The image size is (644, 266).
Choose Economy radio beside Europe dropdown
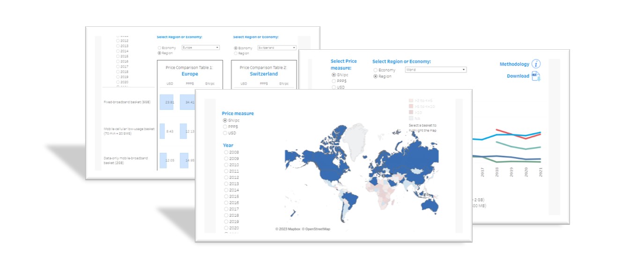[x=159, y=48]
